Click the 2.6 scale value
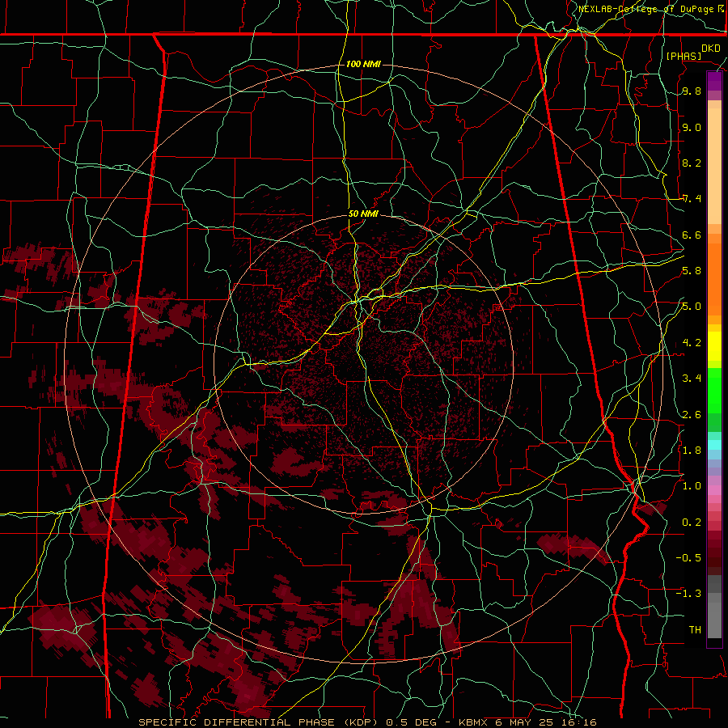Viewport: 728px width, 728px height. coord(692,415)
